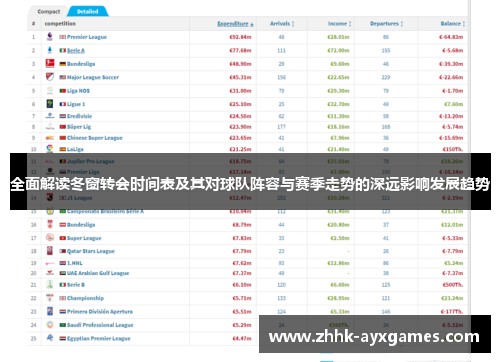
Task: Open the Ligue 1 link
Action: point(76,104)
